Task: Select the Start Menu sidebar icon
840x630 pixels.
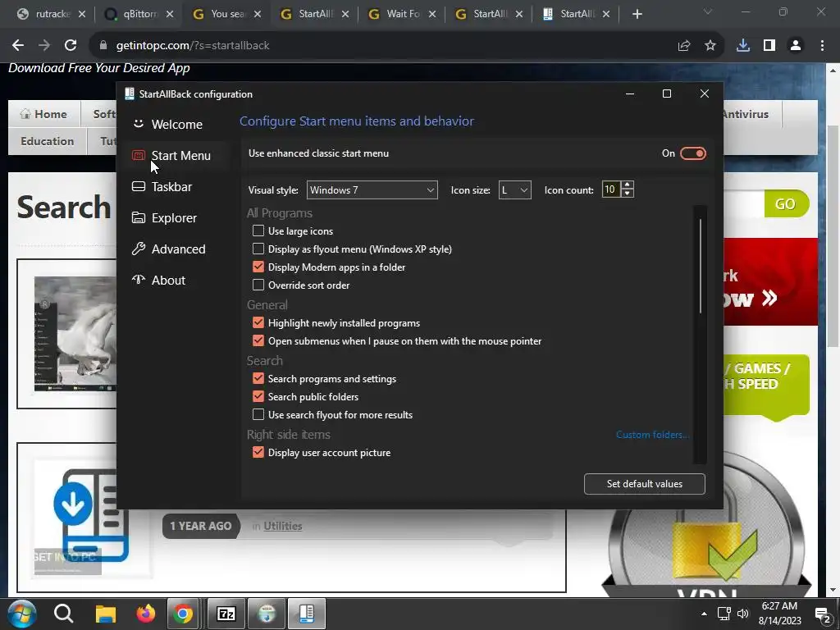Action: (138, 155)
